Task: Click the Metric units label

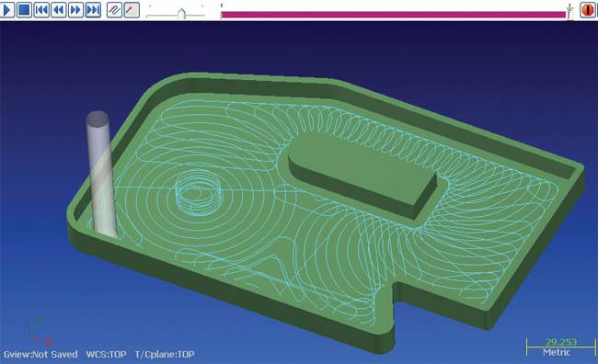Action: [x=557, y=352]
